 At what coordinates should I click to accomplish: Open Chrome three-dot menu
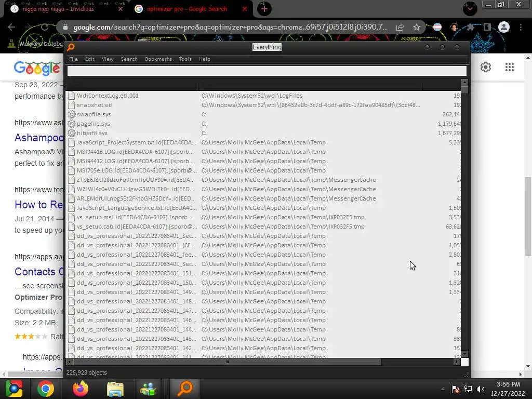pos(521,27)
